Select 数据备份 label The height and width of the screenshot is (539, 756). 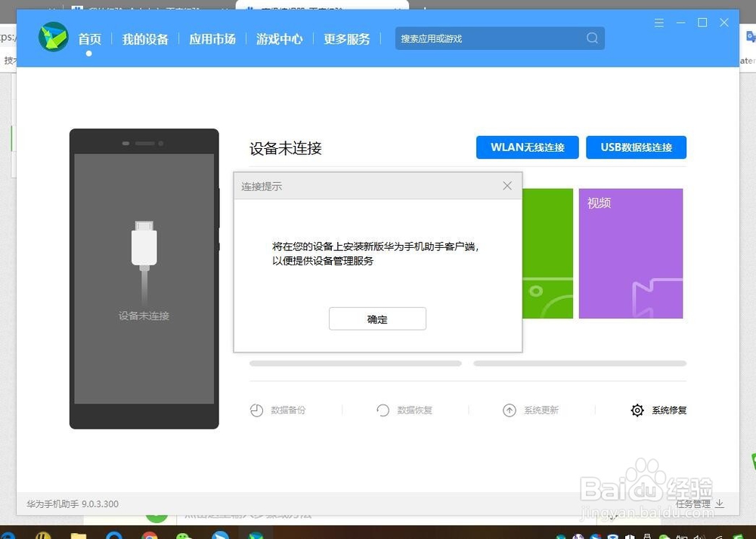(x=288, y=410)
